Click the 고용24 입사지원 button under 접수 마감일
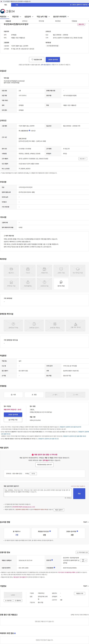 (13, 414)
